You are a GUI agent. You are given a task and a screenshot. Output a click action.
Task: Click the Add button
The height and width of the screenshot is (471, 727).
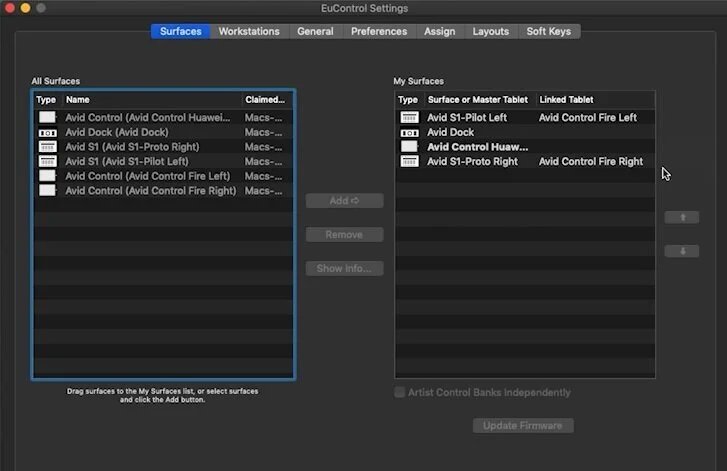point(344,201)
